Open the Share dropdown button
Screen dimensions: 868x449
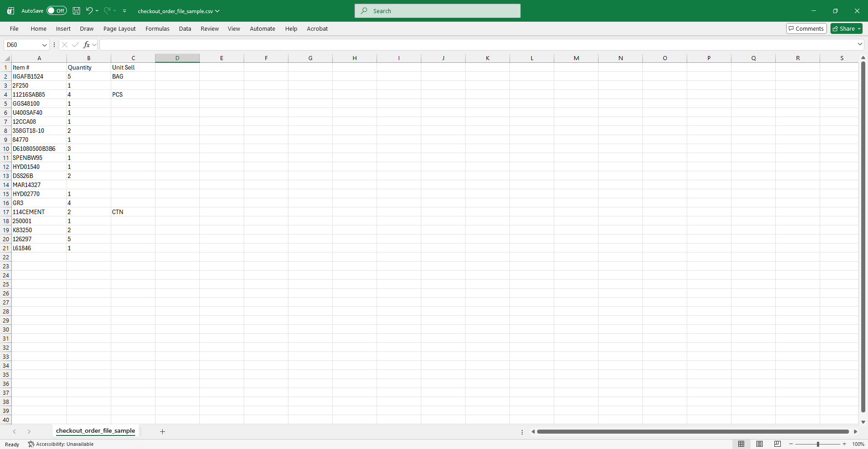point(846,28)
